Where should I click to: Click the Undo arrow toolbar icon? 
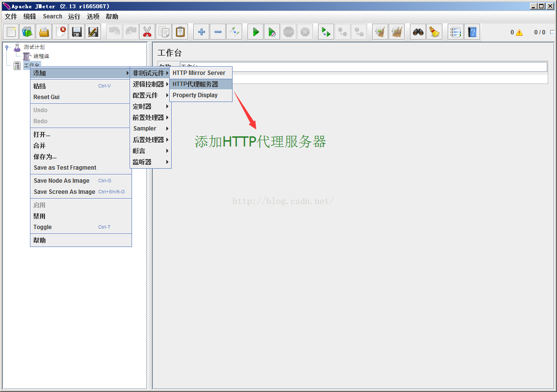coord(115,32)
